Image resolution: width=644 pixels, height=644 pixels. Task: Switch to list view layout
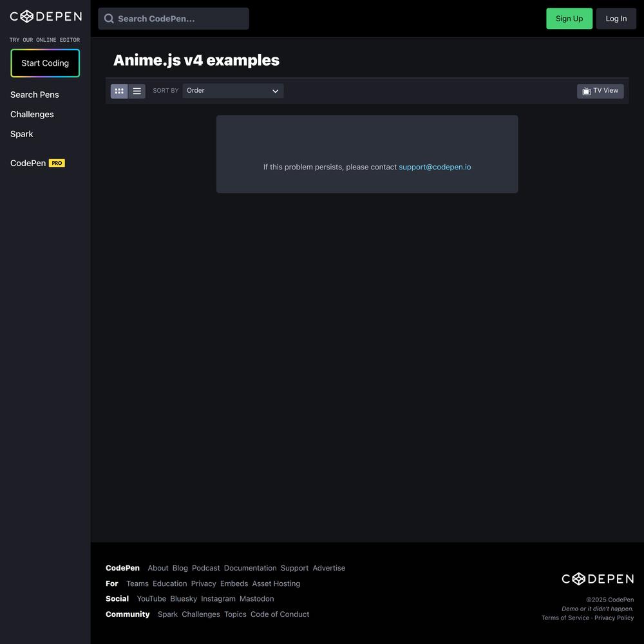pos(137,91)
